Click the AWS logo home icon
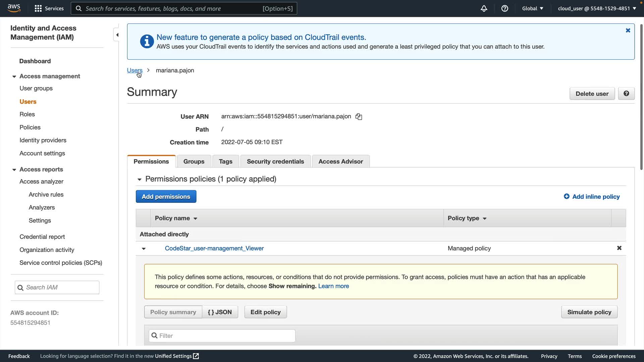 click(14, 8)
